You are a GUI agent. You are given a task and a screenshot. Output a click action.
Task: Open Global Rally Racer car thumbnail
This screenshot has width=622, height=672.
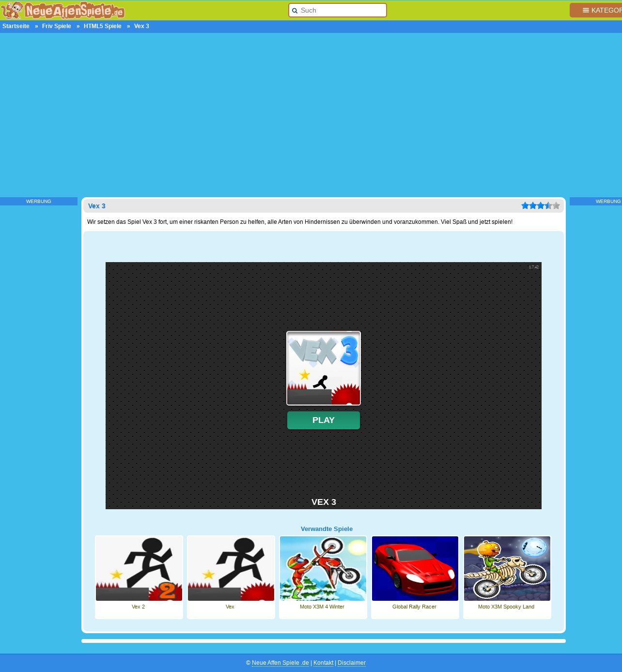415,568
